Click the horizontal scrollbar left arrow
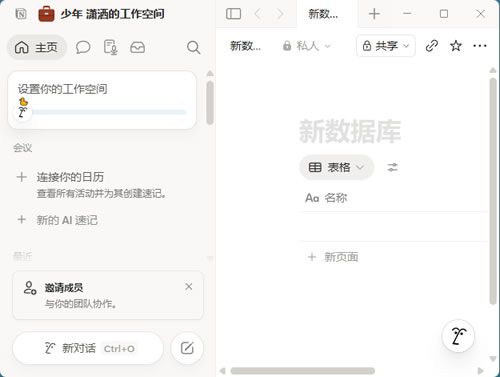The height and width of the screenshot is (377, 500). (222, 371)
